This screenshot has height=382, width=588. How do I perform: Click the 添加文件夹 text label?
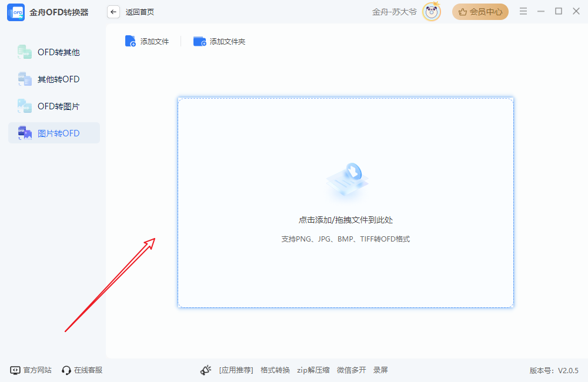pos(228,42)
